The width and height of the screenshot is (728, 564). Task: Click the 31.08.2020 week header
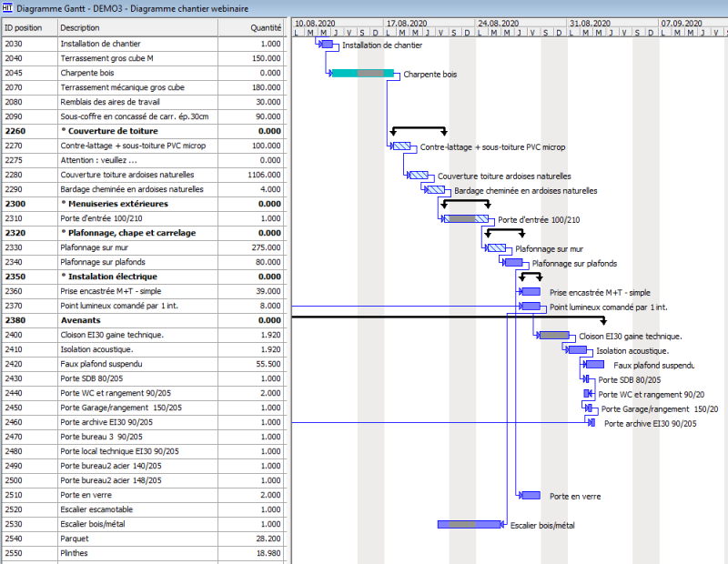click(590, 23)
